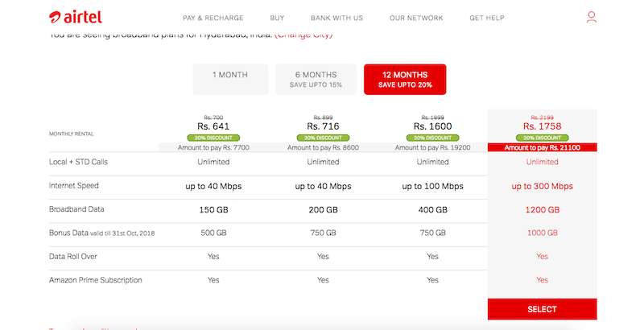Open the Buy menu
Image resolution: width=644 pixels, height=330 pixels.
[x=277, y=18]
